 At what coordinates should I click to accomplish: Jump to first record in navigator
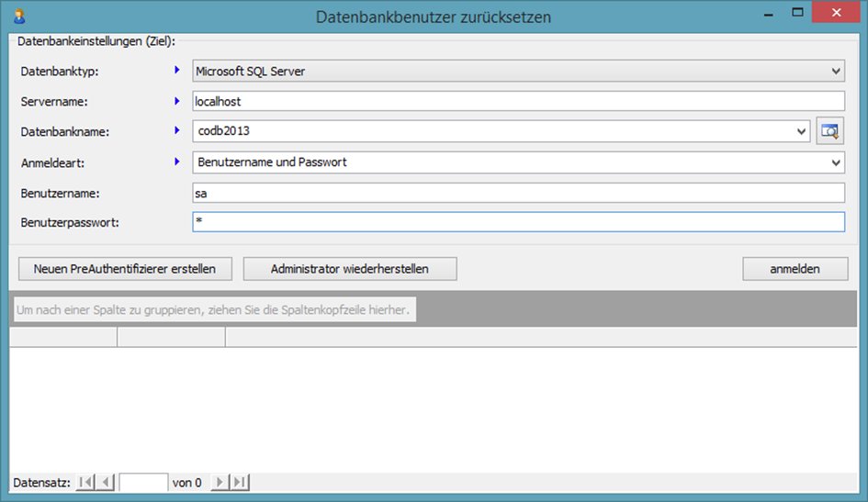[x=85, y=482]
